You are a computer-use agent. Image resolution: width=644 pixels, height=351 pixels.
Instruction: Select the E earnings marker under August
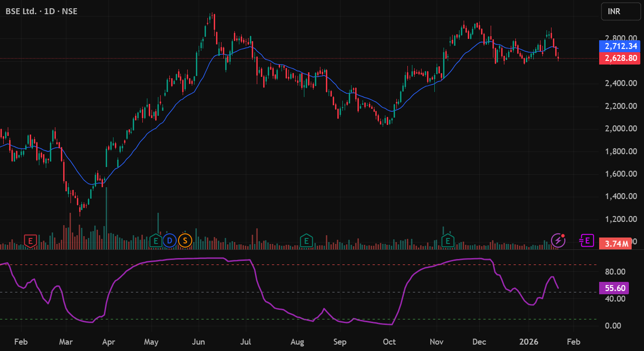tap(306, 240)
